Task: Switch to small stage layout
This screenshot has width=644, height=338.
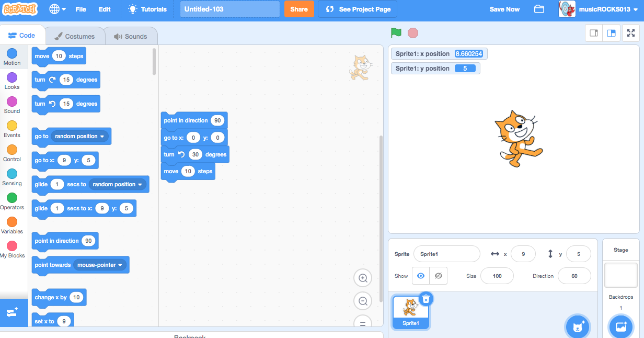Action: click(x=594, y=33)
